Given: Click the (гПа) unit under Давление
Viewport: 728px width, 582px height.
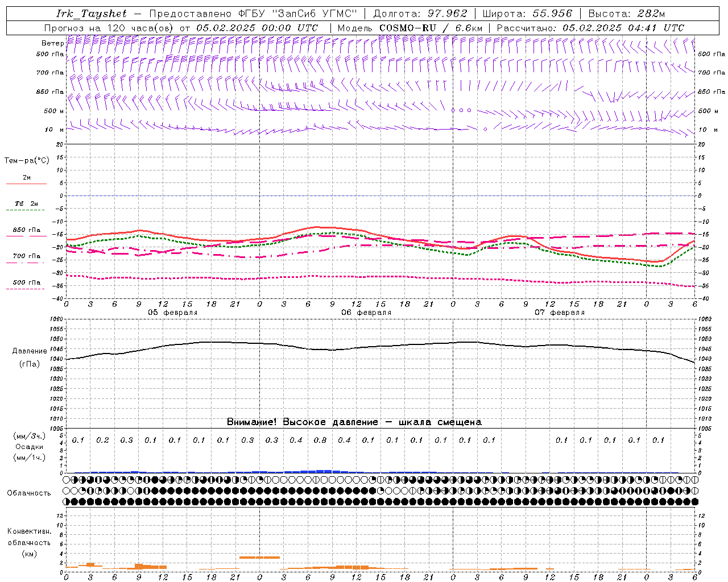Looking at the screenshot, I should (29, 364).
